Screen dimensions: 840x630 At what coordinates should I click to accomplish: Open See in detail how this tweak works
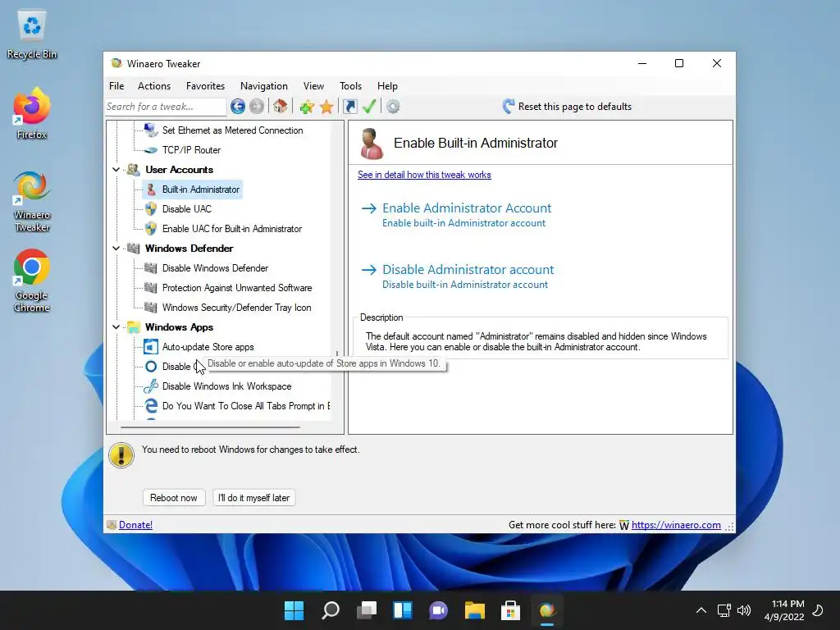pos(424,175)
